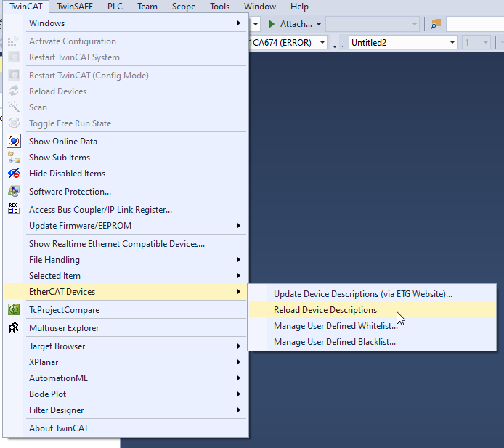Click the Activate Configuration icon
Image resolution: width=504 pixels, height=448 pixels.
pos(14,41)
